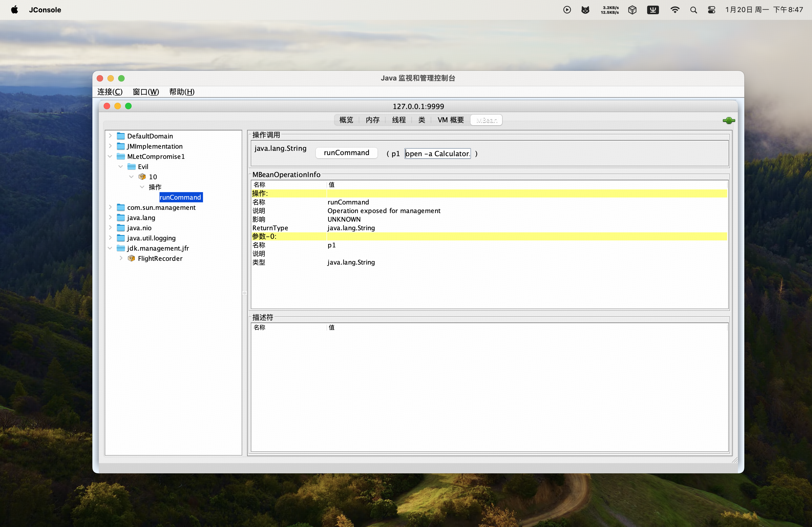Switch to the VM 概要 tab

(x=450, y=120)
